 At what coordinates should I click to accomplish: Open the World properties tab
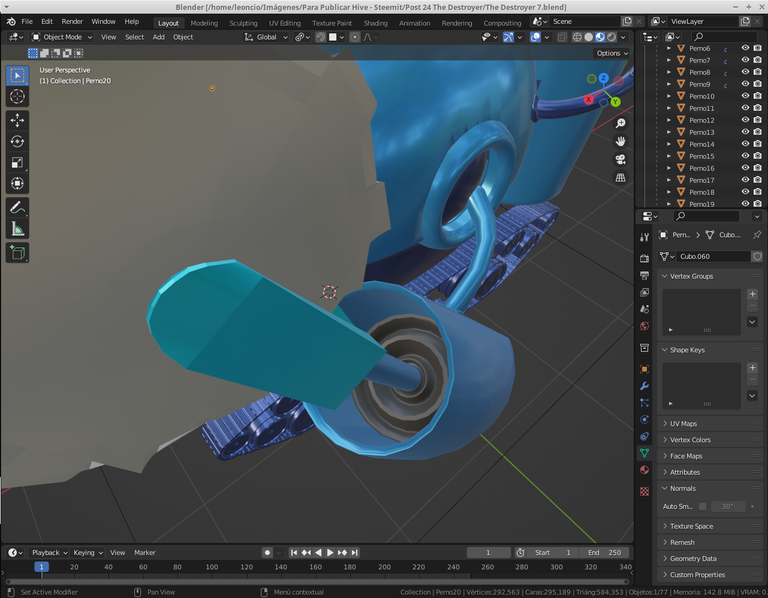pyautogui.click(x=645, y=326)
